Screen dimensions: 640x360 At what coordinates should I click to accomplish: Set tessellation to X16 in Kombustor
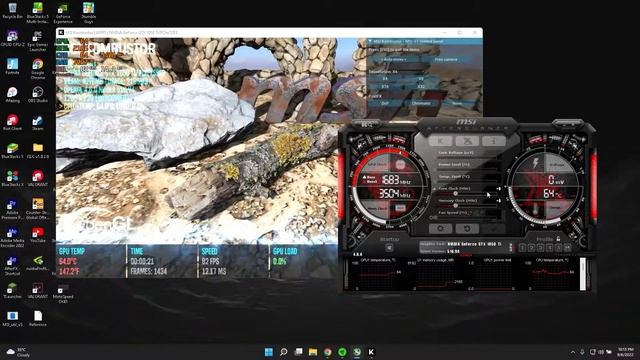click(385, 87)
